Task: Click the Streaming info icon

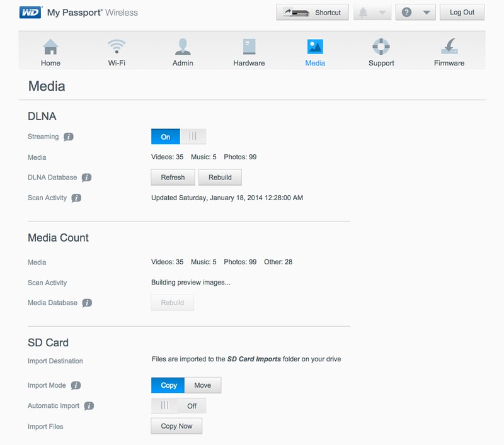Action: 69,137
